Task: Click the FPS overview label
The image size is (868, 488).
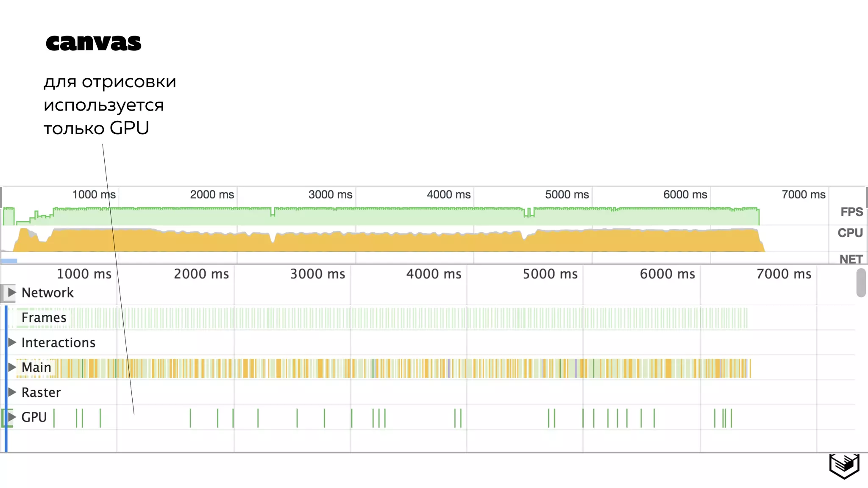Action: 851,212
